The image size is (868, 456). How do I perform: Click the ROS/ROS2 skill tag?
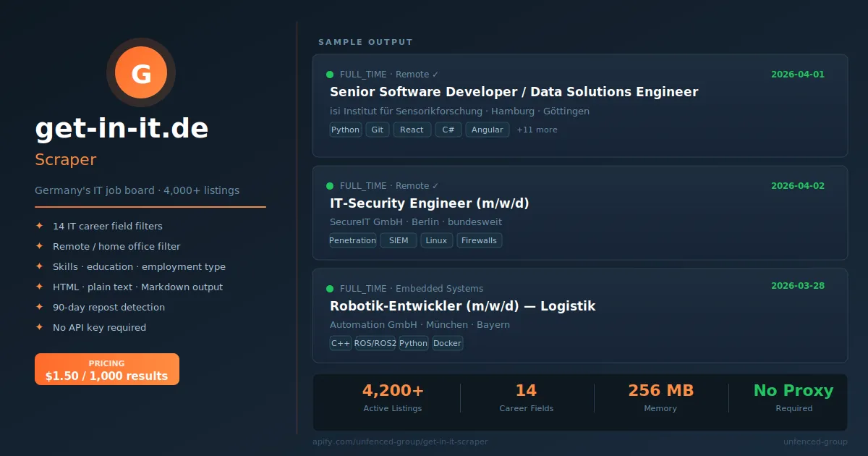[375, 343]
